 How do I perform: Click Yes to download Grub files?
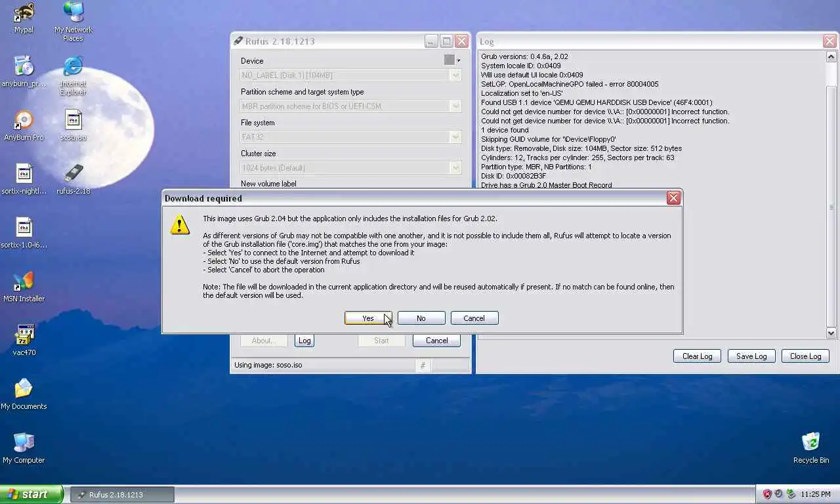368,318
